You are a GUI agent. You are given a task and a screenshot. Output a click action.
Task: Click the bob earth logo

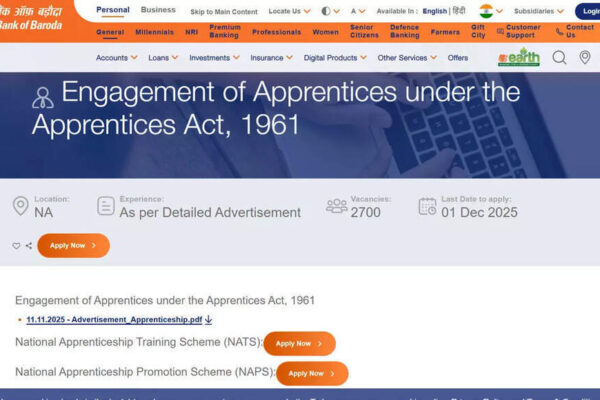pos(519,57)
